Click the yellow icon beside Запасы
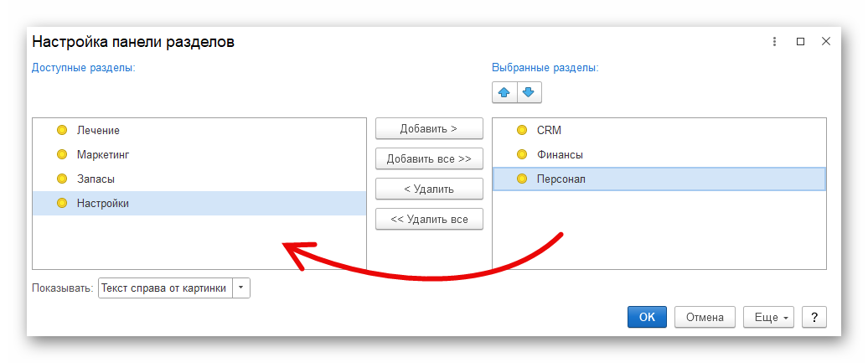The height and width of the screenshot is (363, 868). click(62, 179)
